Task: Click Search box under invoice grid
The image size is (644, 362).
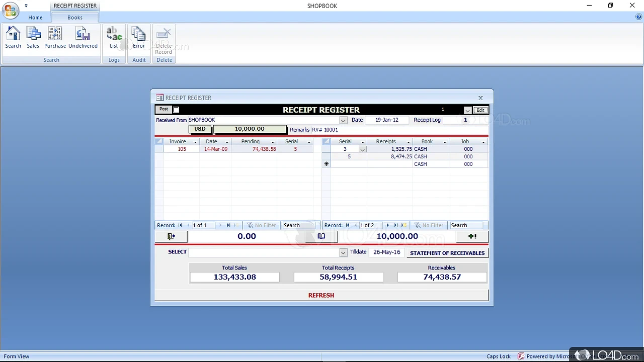Action: 298,225
